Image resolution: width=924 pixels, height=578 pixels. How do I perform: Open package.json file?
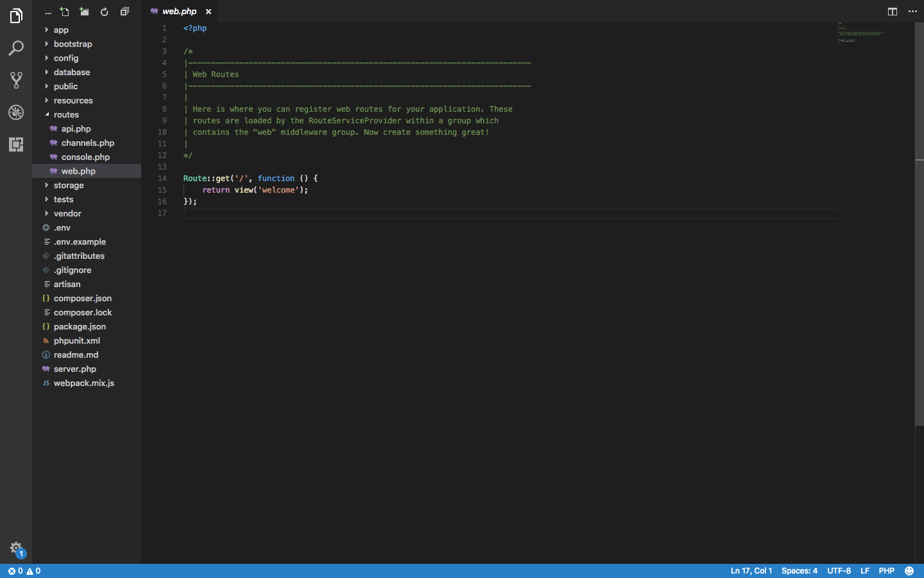(87, 326)
